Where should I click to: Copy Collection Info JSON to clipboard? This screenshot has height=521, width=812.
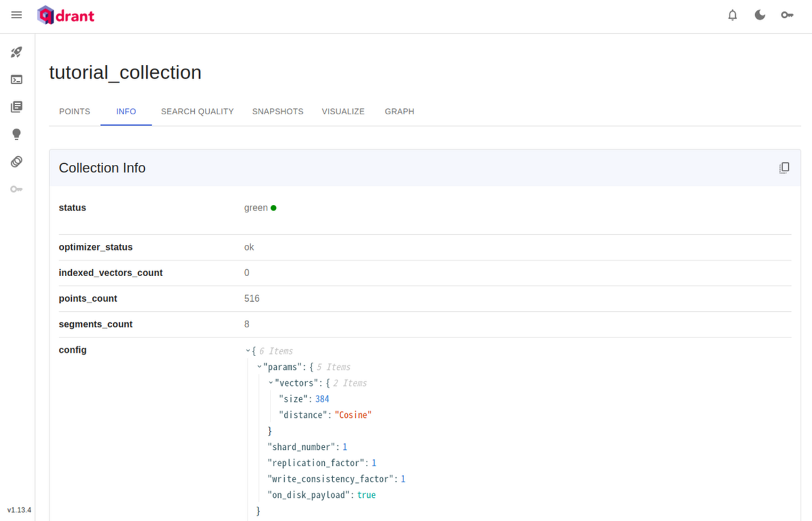[x=784, y=167]
